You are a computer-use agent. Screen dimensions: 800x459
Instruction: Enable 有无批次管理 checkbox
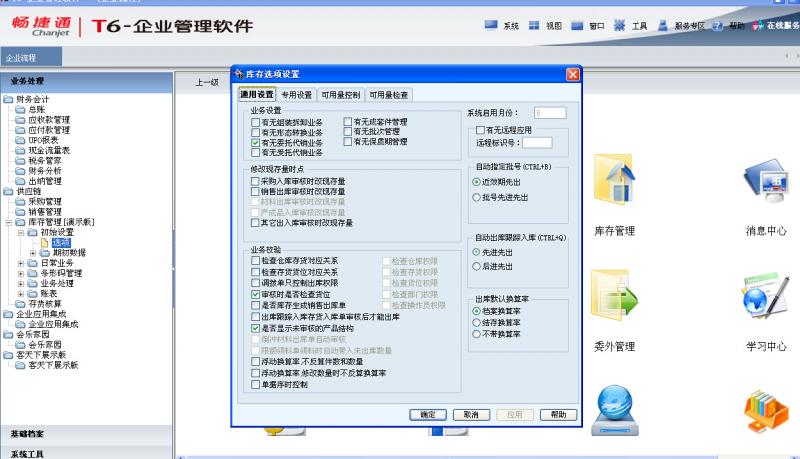pos(348,132)
